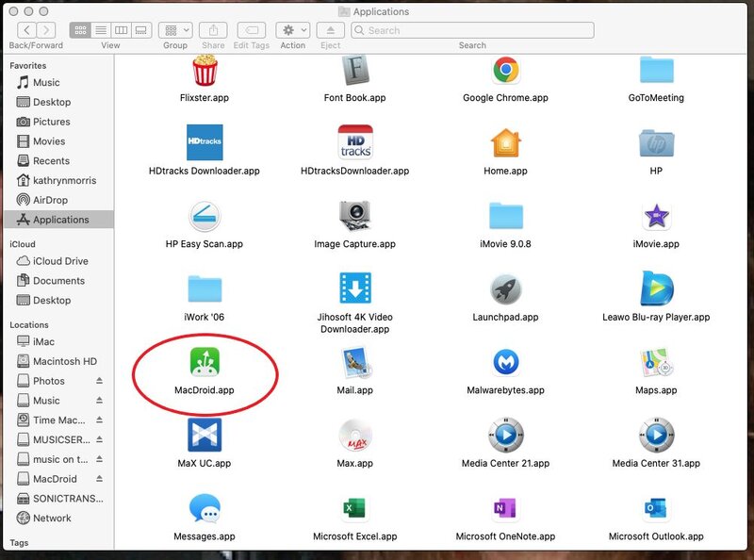The height and width of the screenshot is (560, 754).
Task: Switch to column view
Action: (121, 30)
